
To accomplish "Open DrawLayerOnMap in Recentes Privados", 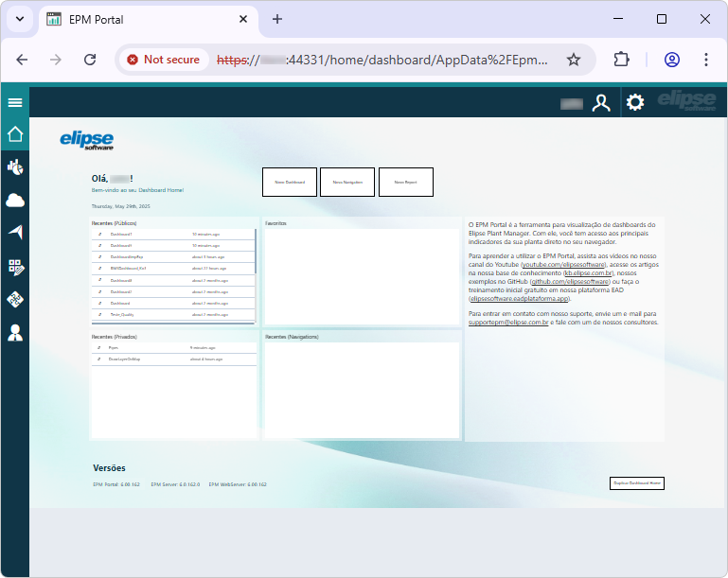I will [x=174, y=359].
